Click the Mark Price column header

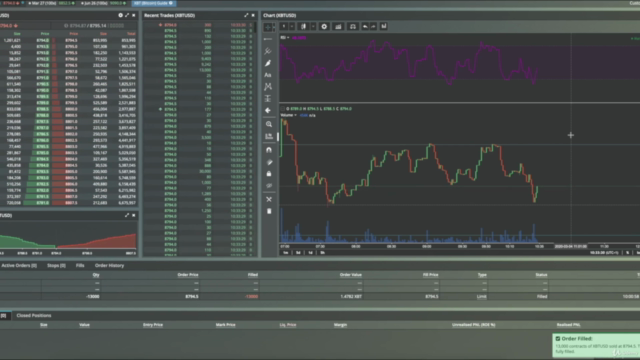point(225,325)
